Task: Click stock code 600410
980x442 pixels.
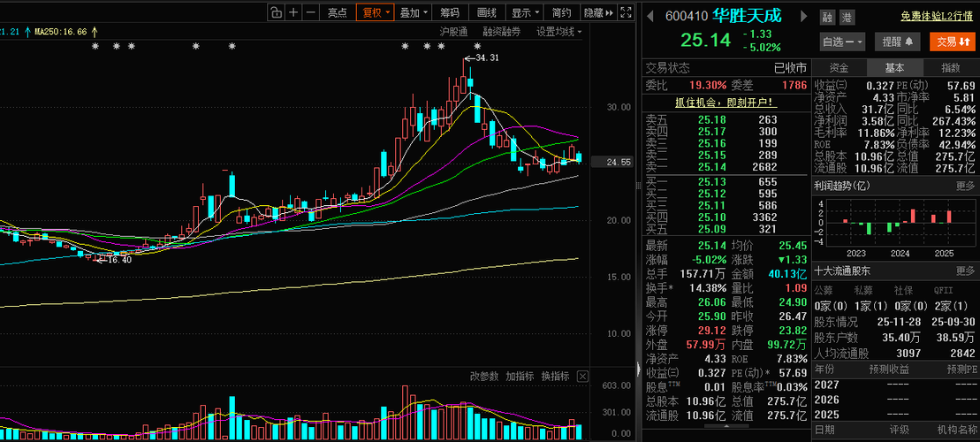Action: click(x=688, y=16)
